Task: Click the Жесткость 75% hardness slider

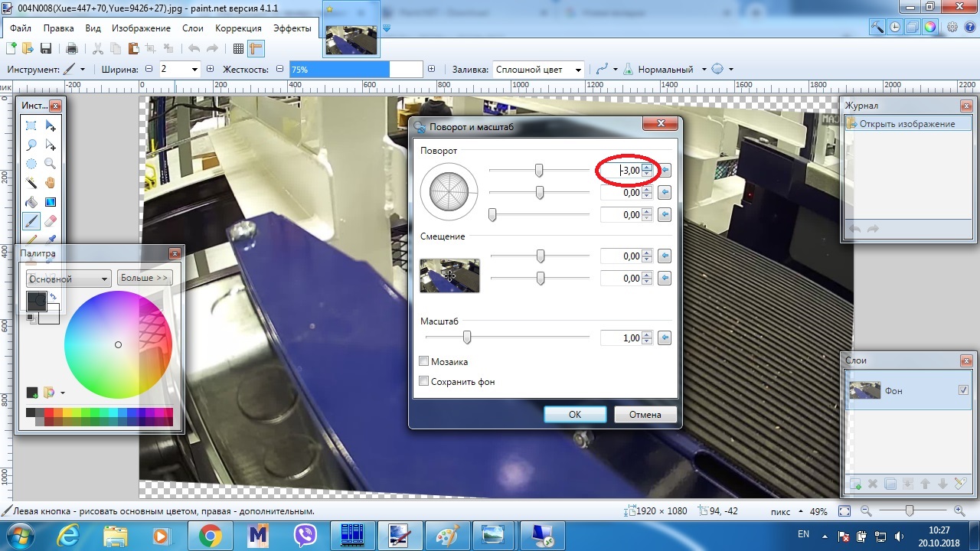Action: (356, 69)
